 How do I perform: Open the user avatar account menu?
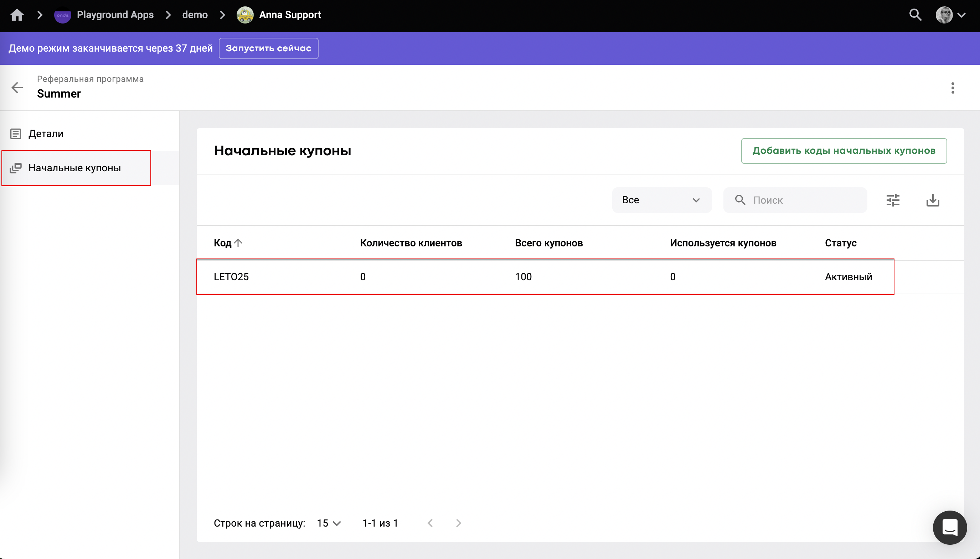point(950,15)
